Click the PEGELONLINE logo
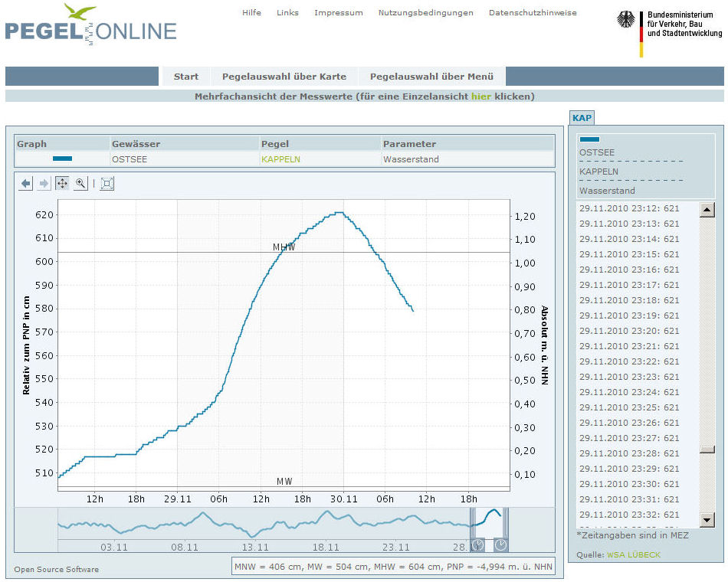 [x=90, y=25]
